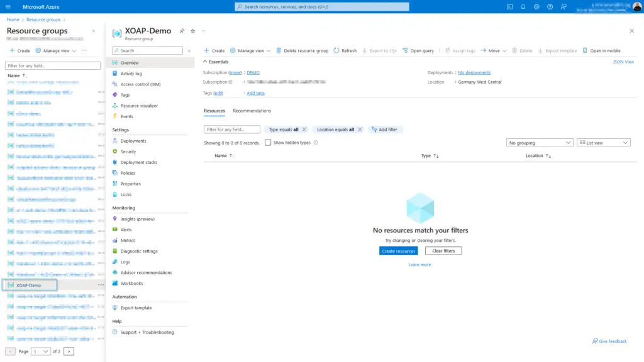The width and height of the screenshot is (644, 362).
Task: Remove the Type equals all filter
Action: click(304, 129)
